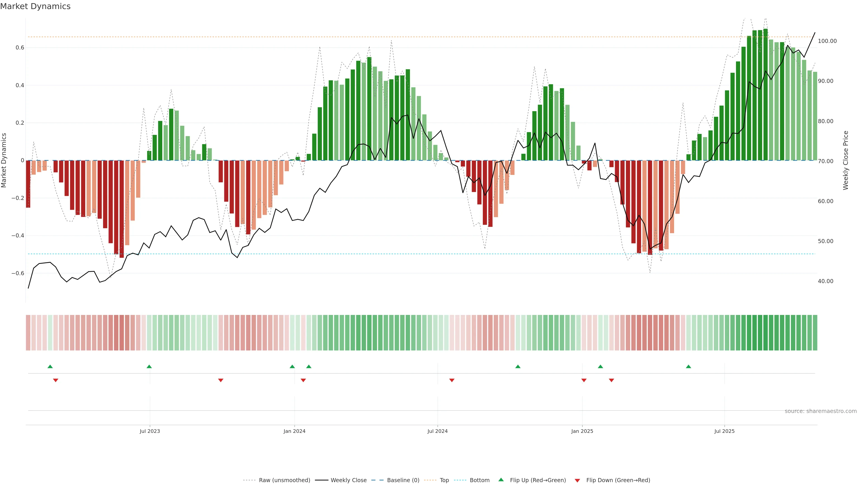The height and width of the screenshot is (488, 868).
Task: Toggle the Top legend entry
Action: tap(444, 480)
